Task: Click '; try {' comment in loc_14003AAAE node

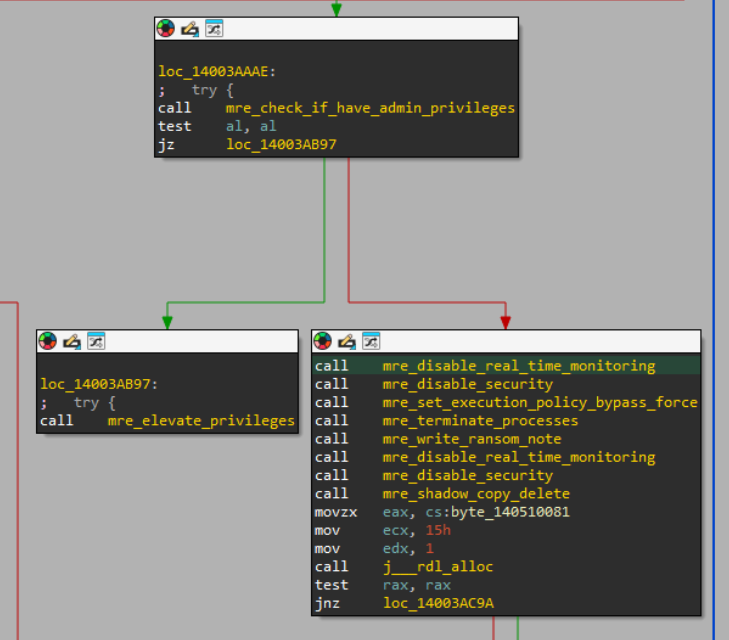Action: click(x=196, y=90)
